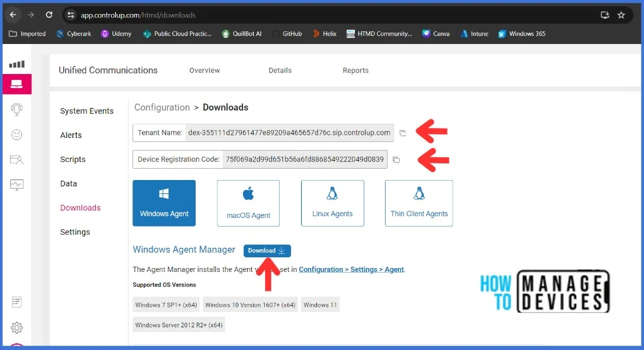The width and height of the screenshot is (644, 350).
Task: Open the GitHub bookmark
Action: pos(286,34)
